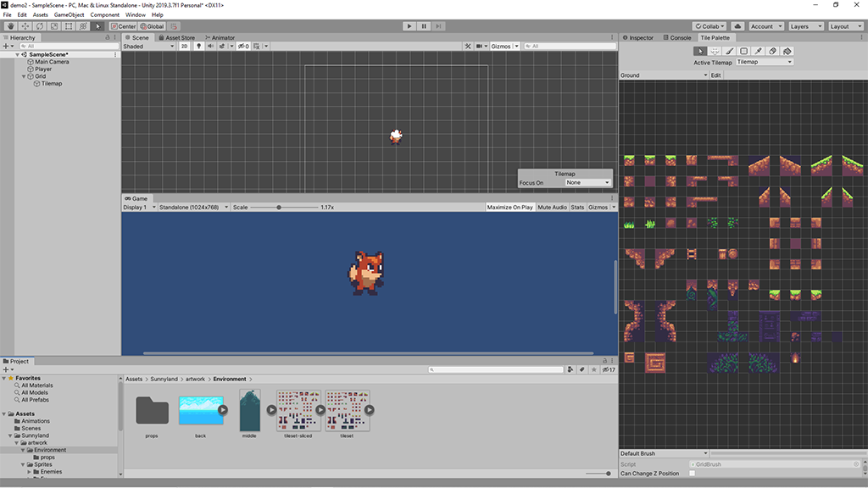This screenshot has width=868, height=488.
Task: Choose the Eraser tool in Tile Palette
Action: click(772, 51)
